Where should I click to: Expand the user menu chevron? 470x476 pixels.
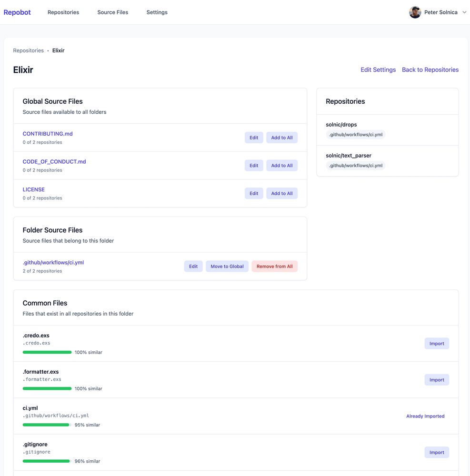464,12
